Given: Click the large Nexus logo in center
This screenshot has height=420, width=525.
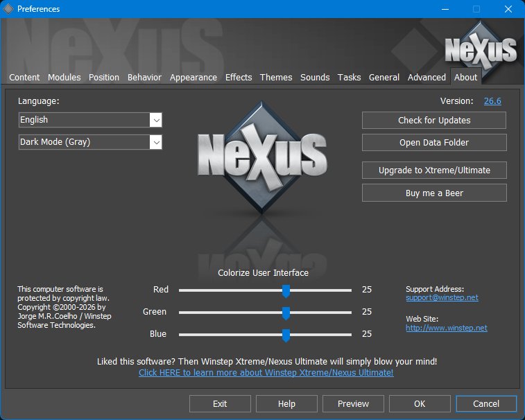Looking at the screenshot, I should click(262, 157).
